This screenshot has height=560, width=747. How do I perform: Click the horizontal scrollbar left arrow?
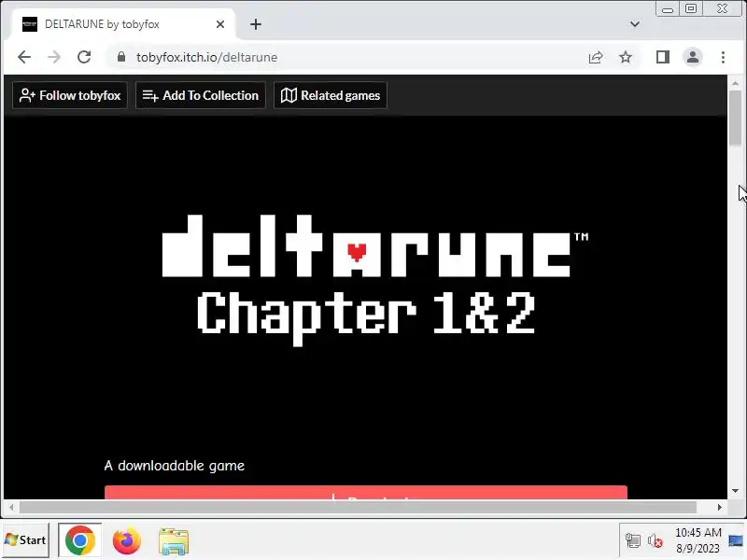11,508
